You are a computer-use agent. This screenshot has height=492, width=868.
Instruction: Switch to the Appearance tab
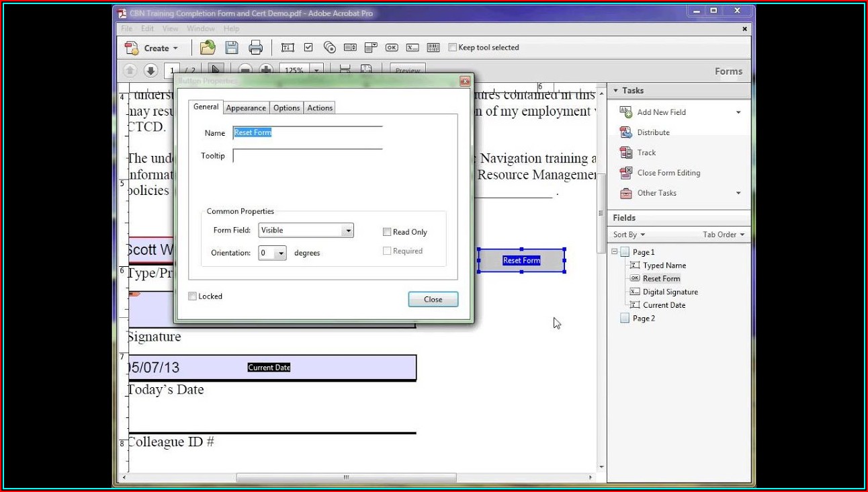(x=246, y=108)
